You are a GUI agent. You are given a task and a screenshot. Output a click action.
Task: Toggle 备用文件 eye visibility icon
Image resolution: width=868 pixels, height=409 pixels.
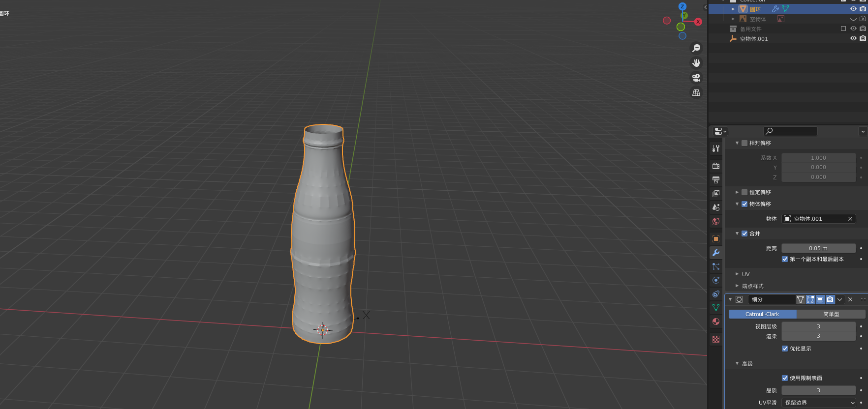[x=854, y=29]
